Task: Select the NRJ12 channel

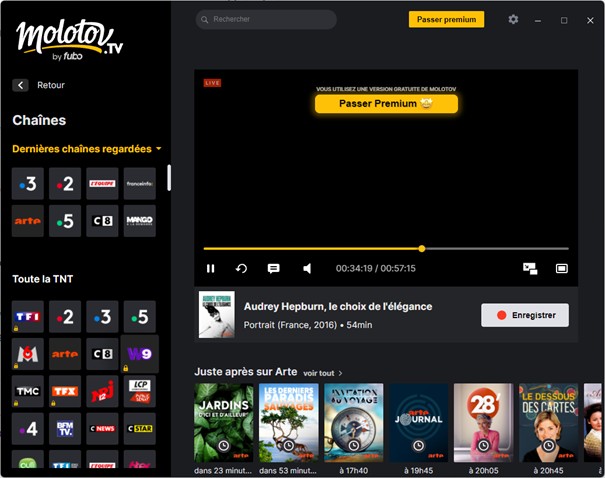Action: 102,390
